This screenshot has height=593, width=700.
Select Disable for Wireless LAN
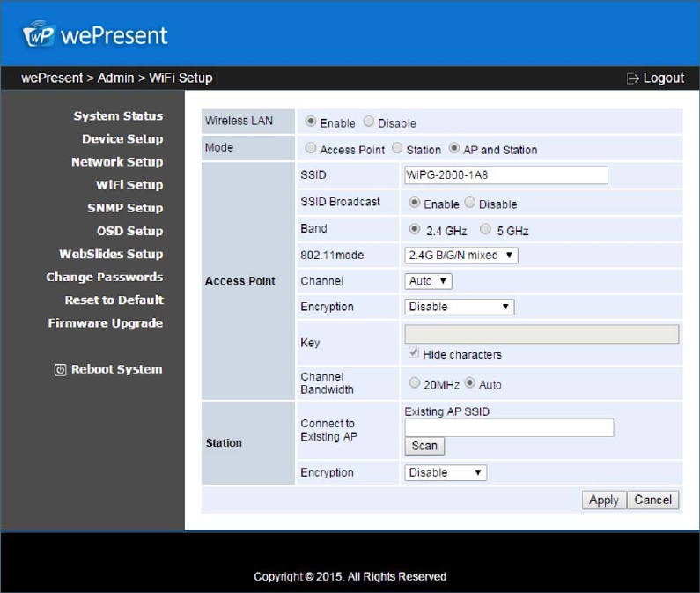pos(369,122)
